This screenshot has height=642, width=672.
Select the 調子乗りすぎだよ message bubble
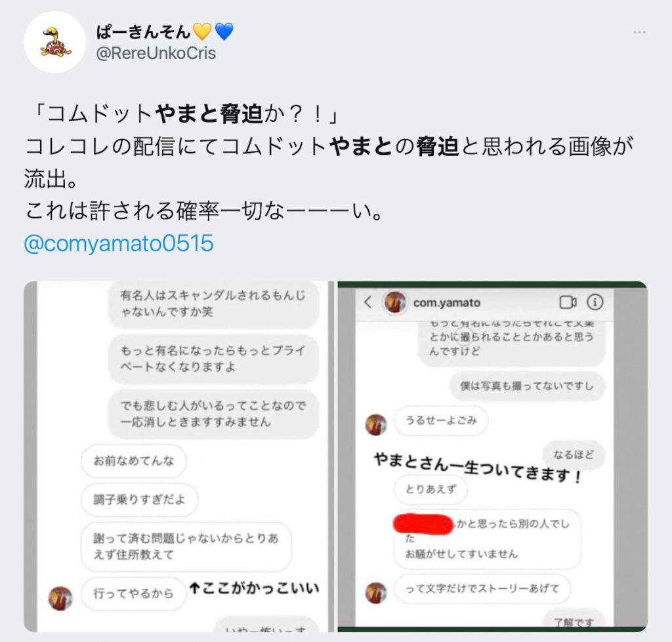[x=139, y=500]
